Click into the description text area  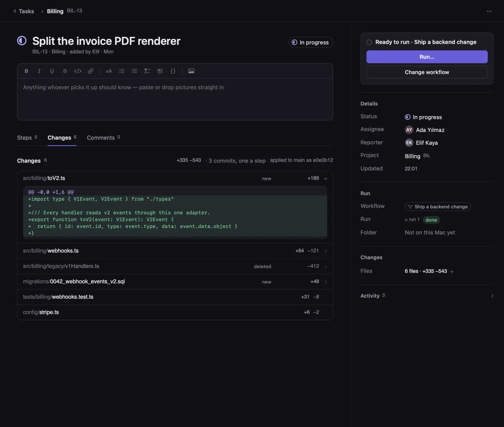[175, 99]
